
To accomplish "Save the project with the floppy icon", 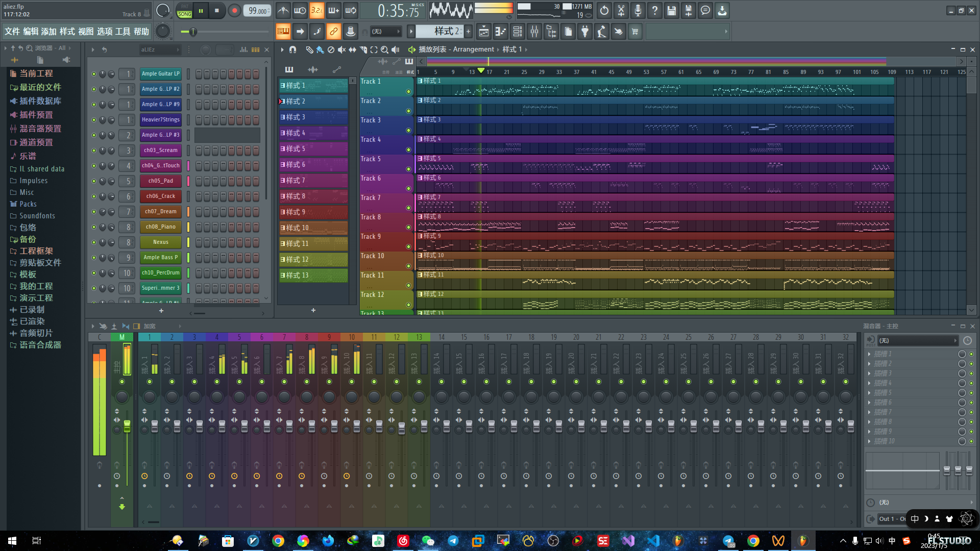I will click(672, 11).
